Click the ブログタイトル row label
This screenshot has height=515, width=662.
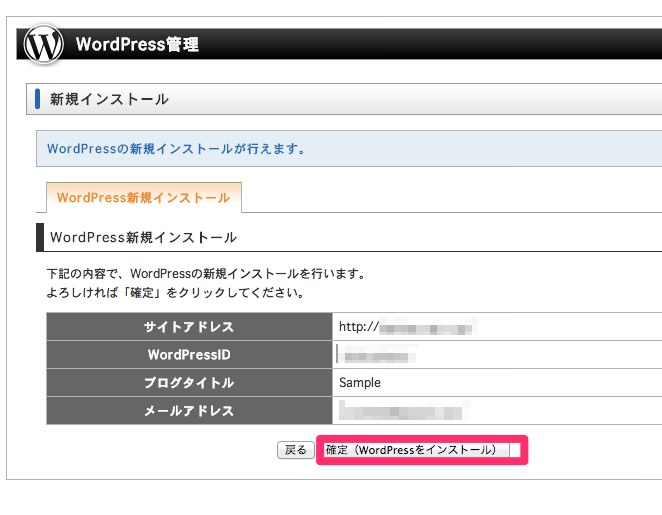pyautogui.click(x=189, y=382)
